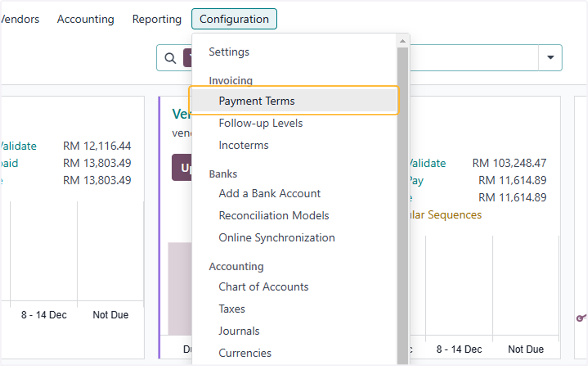
Task: Click the search magnifier icon
Action: [170, 58]
